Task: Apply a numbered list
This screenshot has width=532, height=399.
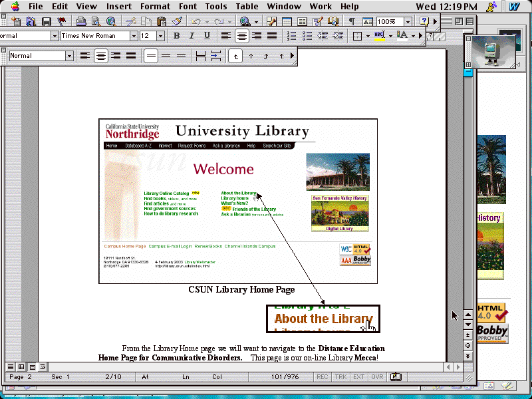Action: coord(291,36)
